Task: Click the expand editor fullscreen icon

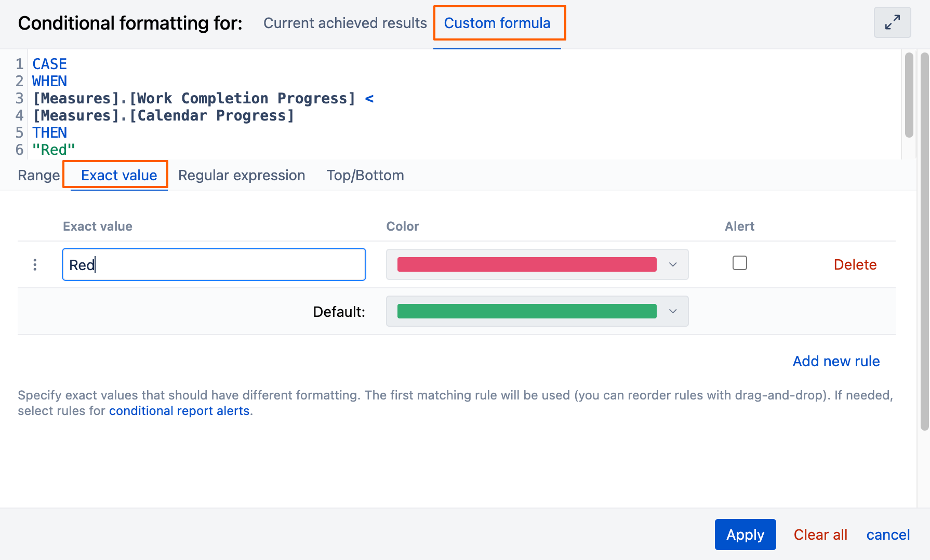Action: pyautogui.click(x=892, y=22)
